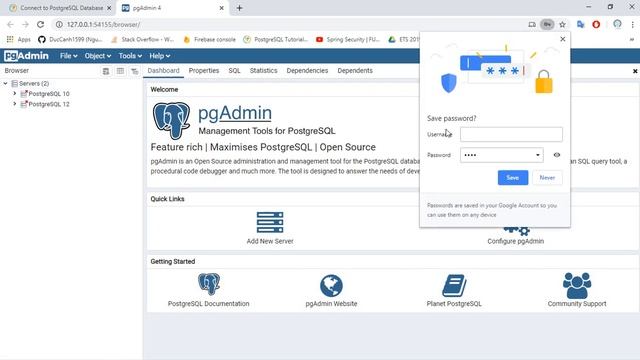Open the File menu
The width and height of the screenshot is (640, 360).
coord(68,56)
